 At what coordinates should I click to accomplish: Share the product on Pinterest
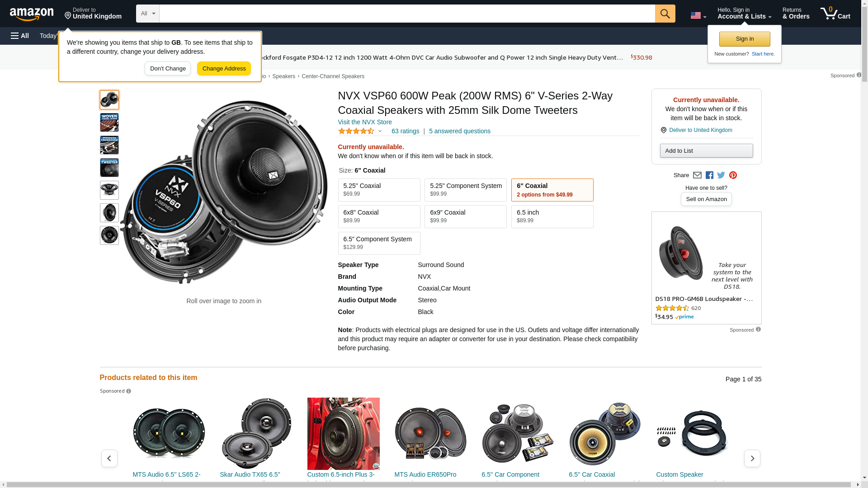pos(733,175)
